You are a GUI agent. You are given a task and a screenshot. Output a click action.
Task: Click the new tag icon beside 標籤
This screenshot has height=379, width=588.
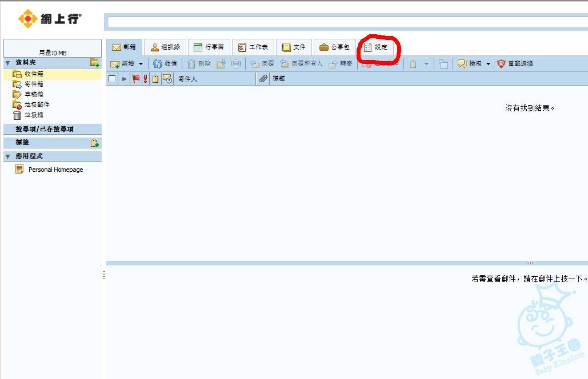95,143
